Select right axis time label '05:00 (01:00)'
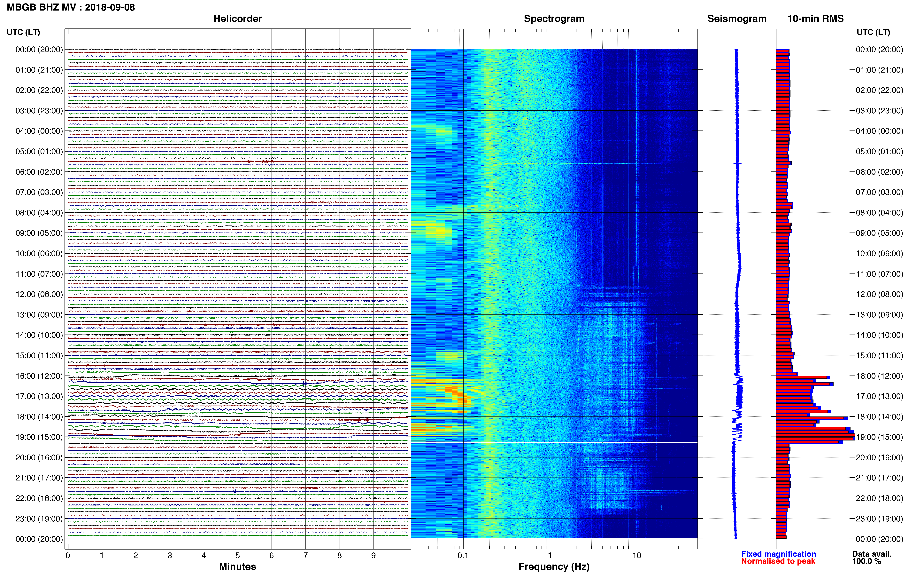 (x=880, y=151)
